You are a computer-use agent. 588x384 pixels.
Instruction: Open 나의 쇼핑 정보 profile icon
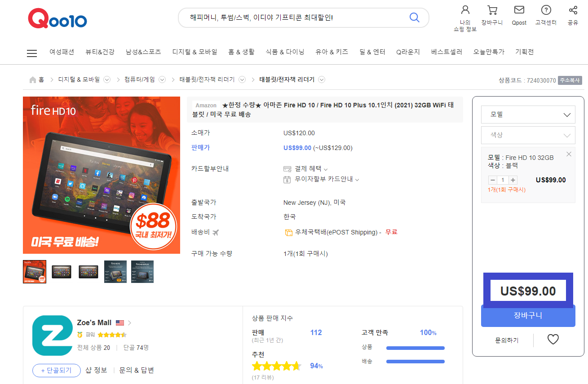pyautogui.click(x=465, y=10)
